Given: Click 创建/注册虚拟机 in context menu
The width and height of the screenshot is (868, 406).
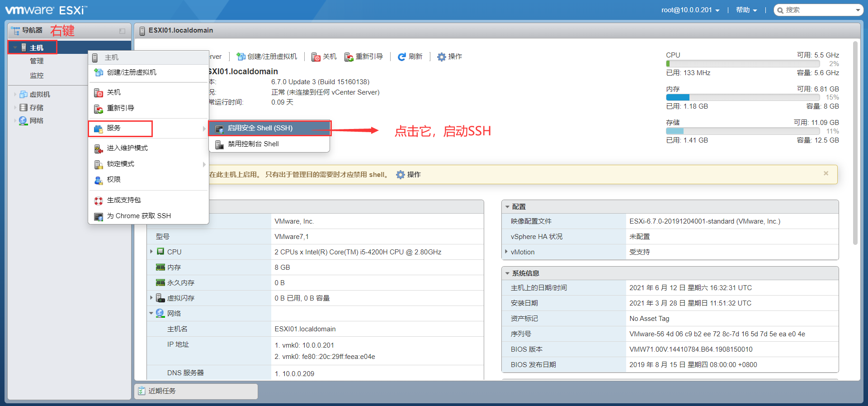Looking at the screenshot, I should click(x=148, y=72).
